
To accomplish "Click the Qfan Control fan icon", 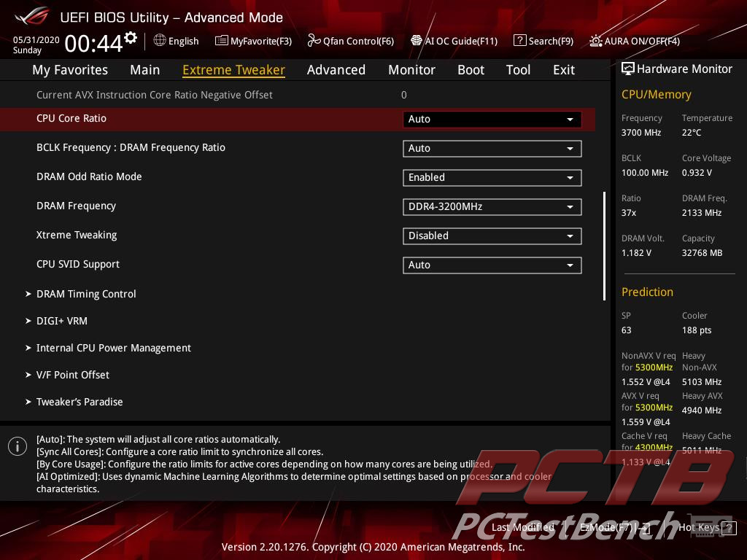I will coord(314,41).
